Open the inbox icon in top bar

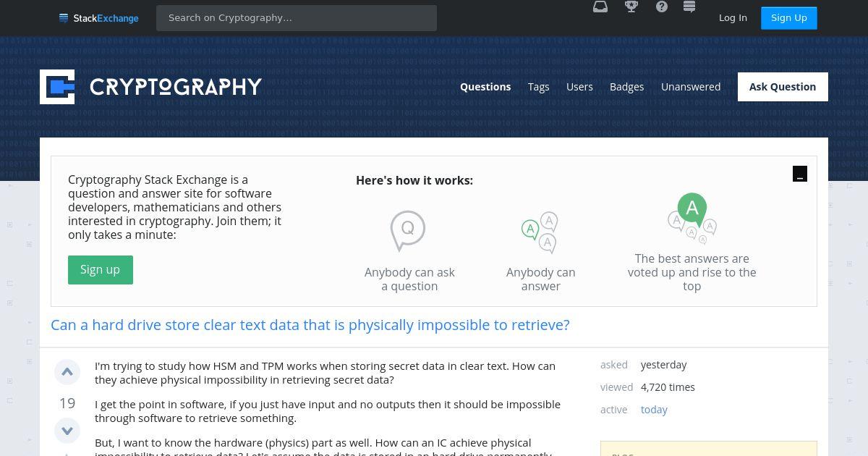tap(600, 7)
